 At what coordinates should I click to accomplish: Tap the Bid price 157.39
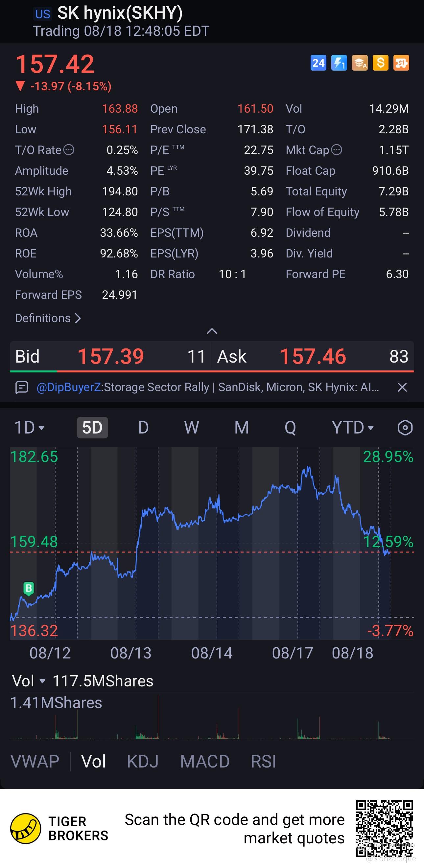[x=111, y=357]
